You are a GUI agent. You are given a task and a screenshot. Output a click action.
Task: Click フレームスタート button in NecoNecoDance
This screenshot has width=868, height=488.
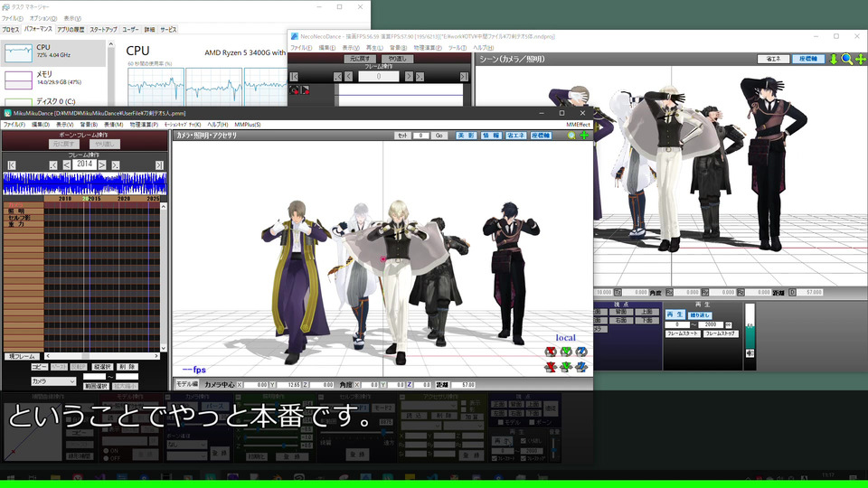683,333
